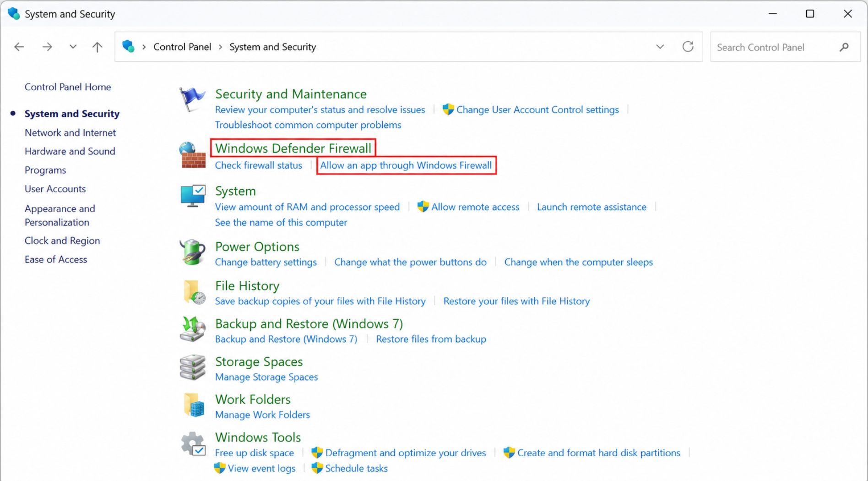Open Control Panel Home
868x481 pixels.
point(68,87)
